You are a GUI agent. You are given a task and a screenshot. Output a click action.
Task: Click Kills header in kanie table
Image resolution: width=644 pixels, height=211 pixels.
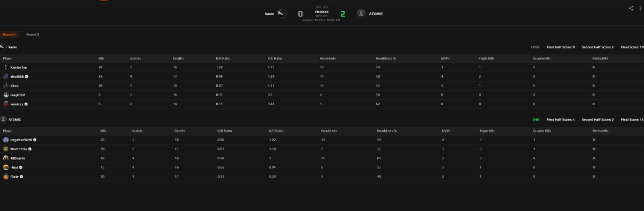(101, 58)
